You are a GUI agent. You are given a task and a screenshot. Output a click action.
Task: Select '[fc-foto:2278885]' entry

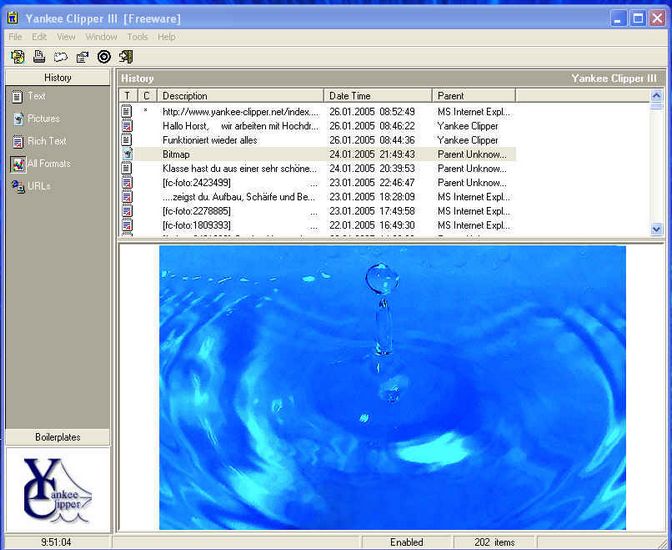pos(196,211)
